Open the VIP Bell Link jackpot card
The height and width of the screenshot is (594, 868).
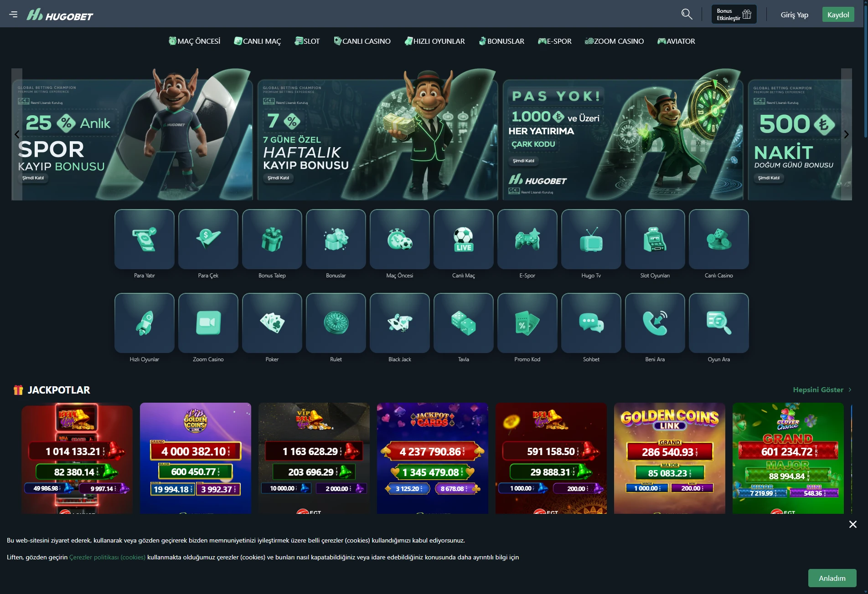point(314,458)
